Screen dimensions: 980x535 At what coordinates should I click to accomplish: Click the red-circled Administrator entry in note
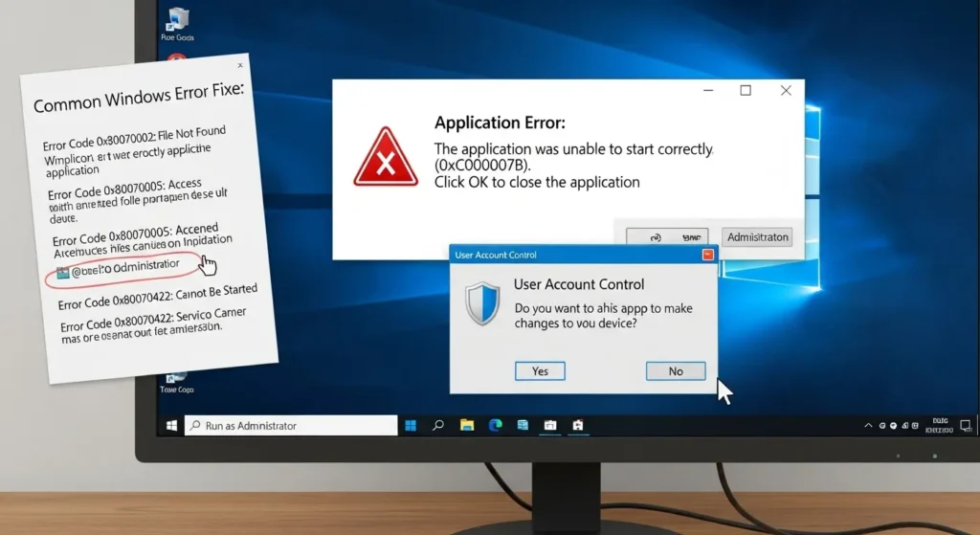click(124, 267)
